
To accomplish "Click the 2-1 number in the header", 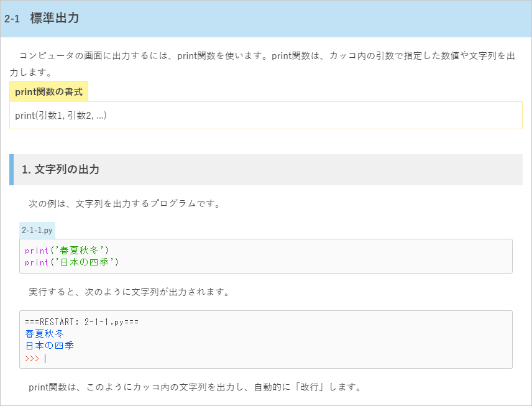I will pyautogui.click(x=12, y=19).
